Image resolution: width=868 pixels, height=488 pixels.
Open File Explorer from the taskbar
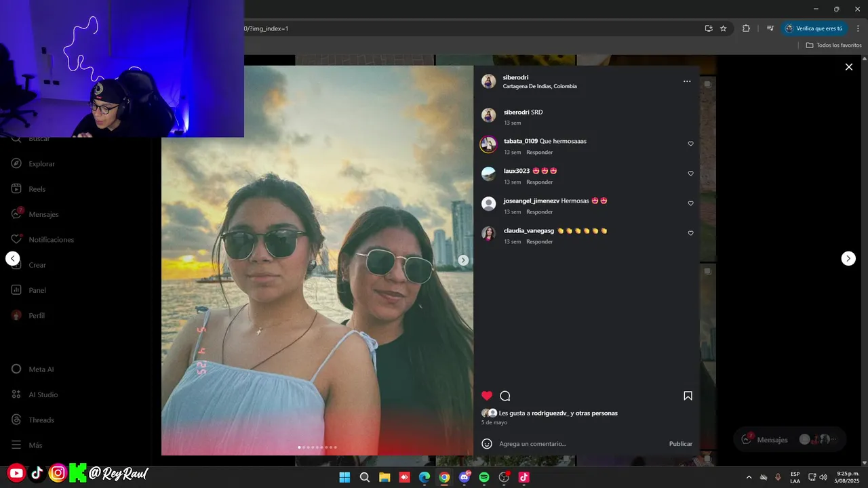pyautogui.click(x=384, y=477)
